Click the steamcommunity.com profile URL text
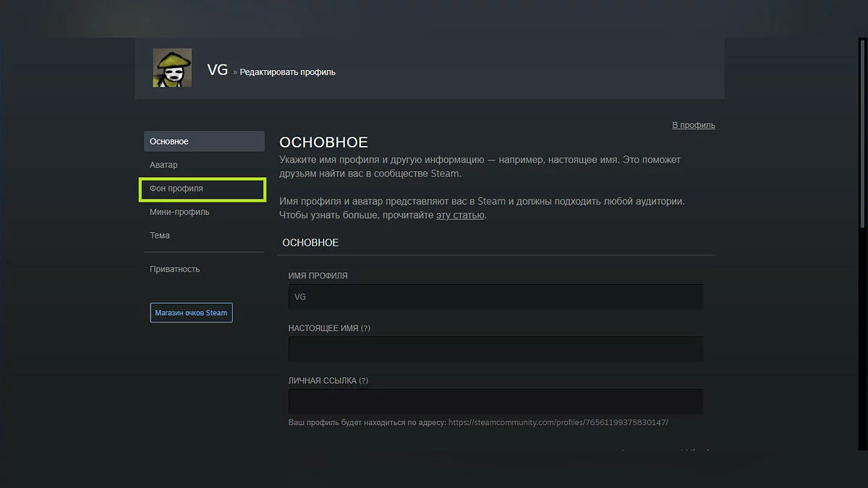 tap(558, 422)
